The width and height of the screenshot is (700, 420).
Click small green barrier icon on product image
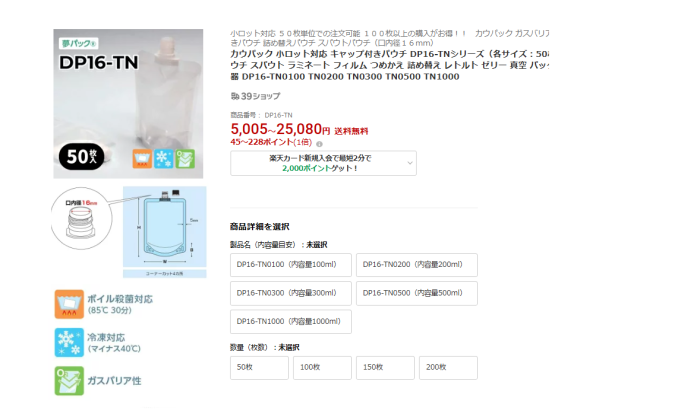pyautogui.click(x=185, y=159)
